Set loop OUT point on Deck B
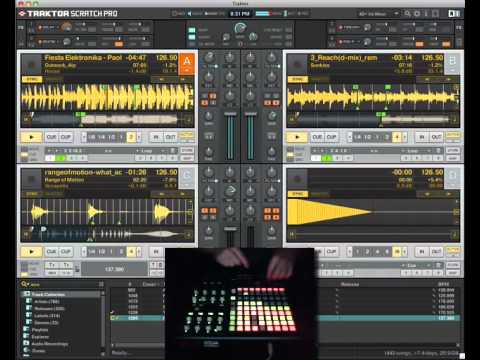This screenshot has width=480, height=360. (x=436, y=137)
